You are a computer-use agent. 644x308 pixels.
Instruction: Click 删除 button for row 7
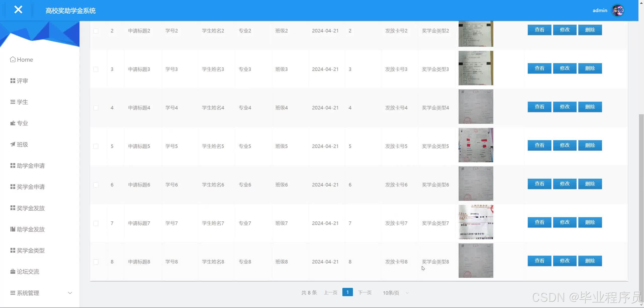click(590, 222)
